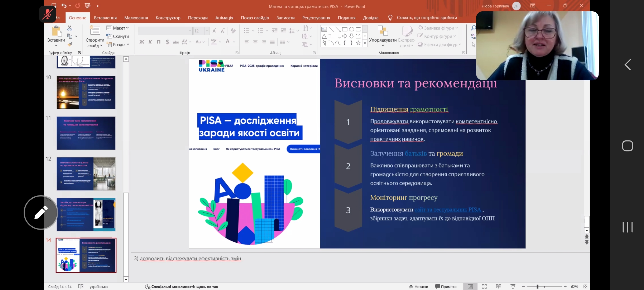Image resolution: width=644 pixels, height=290 pixels.
Task: Click the Cut scissors icon
Action: pos(69,28)
